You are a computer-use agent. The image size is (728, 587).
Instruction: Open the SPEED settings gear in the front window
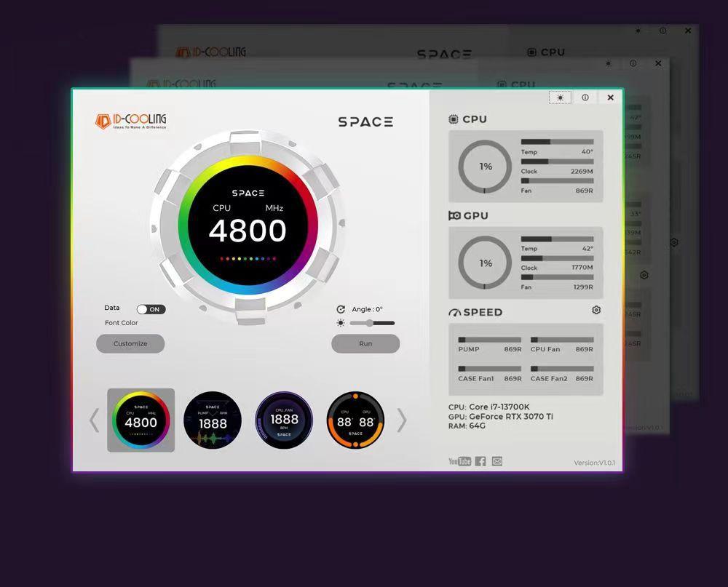pos(597,310)
